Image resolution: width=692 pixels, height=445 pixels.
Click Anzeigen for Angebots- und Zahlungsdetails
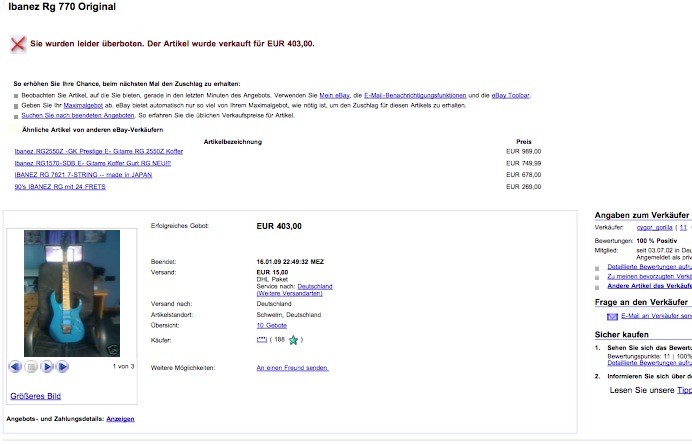(120, 419)
